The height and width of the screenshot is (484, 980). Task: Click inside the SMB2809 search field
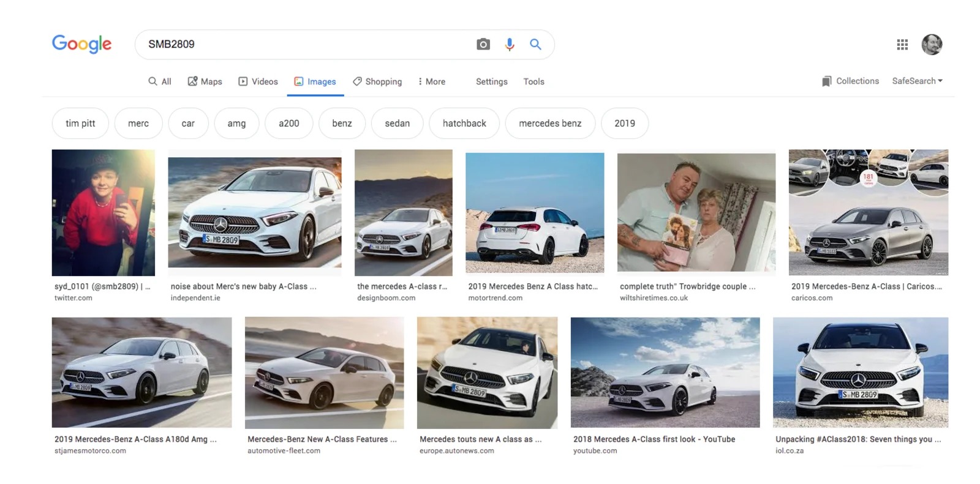tap(306, 44)
